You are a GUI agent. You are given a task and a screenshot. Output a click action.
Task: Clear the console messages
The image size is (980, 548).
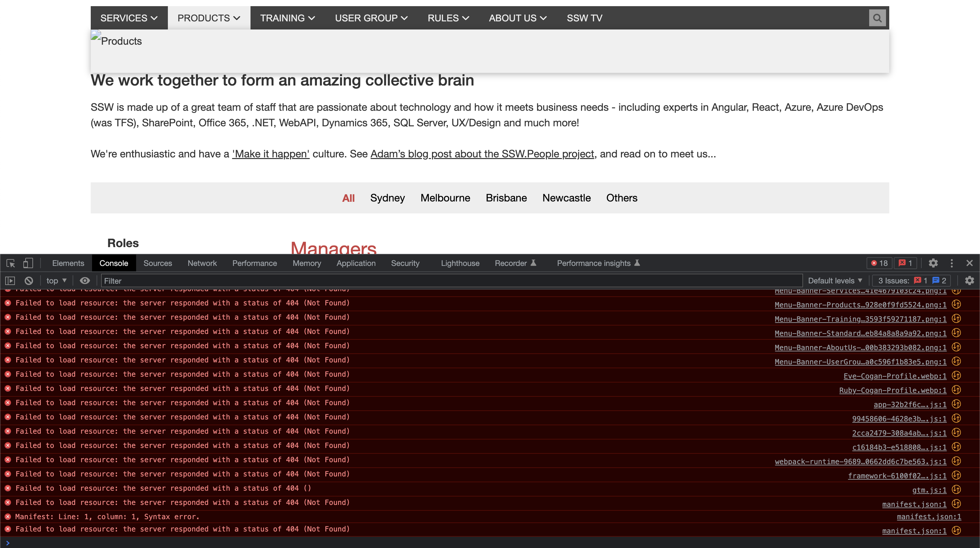tap(29, 280)
